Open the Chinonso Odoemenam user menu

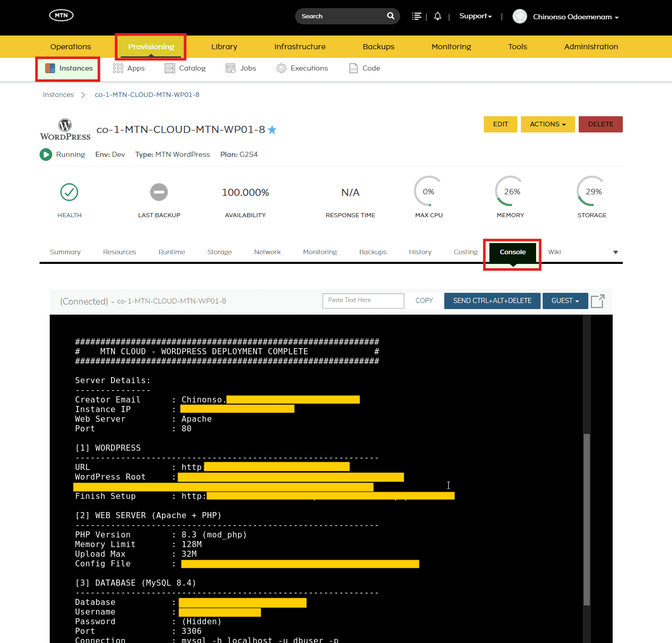(576, 17)
